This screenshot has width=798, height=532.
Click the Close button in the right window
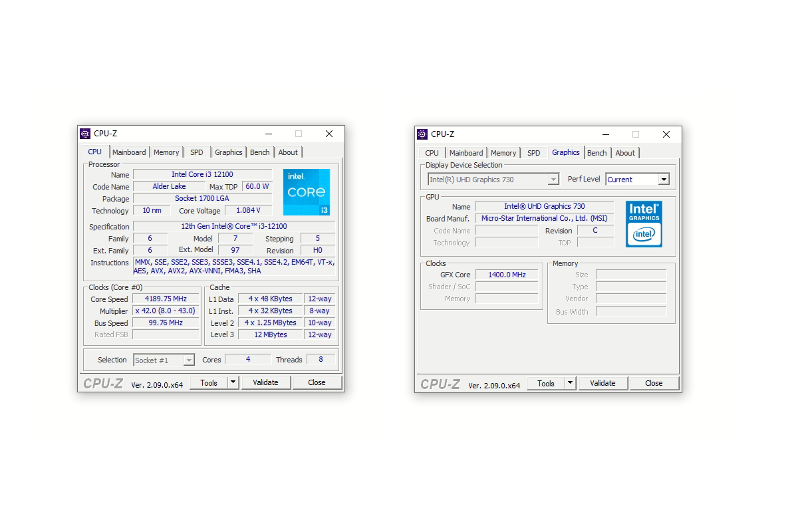tap(654, 383)
